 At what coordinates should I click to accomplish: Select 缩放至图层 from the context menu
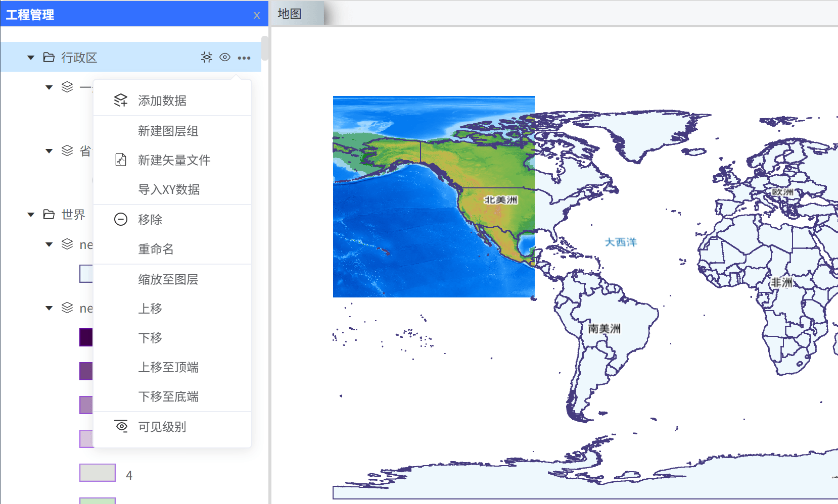(168, 279)
